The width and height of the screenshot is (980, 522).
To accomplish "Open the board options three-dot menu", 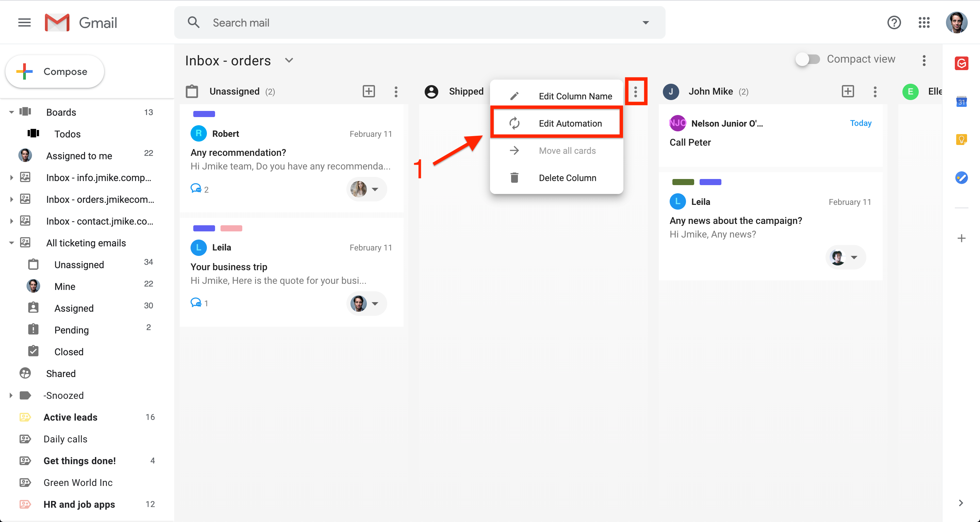I will pyautogui.click(x=924, y=61).
